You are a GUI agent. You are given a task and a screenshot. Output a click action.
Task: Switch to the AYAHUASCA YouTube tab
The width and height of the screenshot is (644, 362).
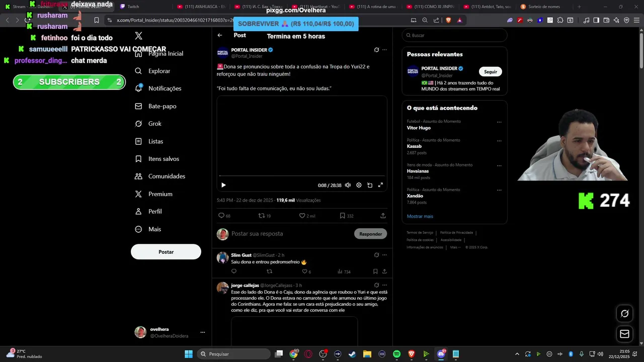(201, 7)
